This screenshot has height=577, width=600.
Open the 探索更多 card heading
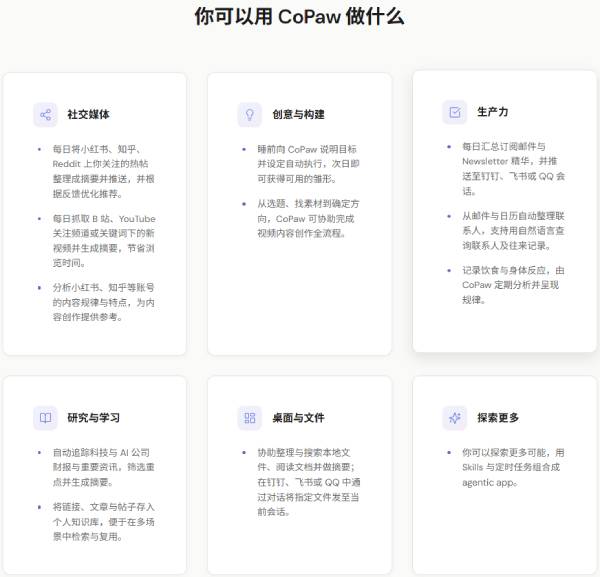[x=498, y=418]
